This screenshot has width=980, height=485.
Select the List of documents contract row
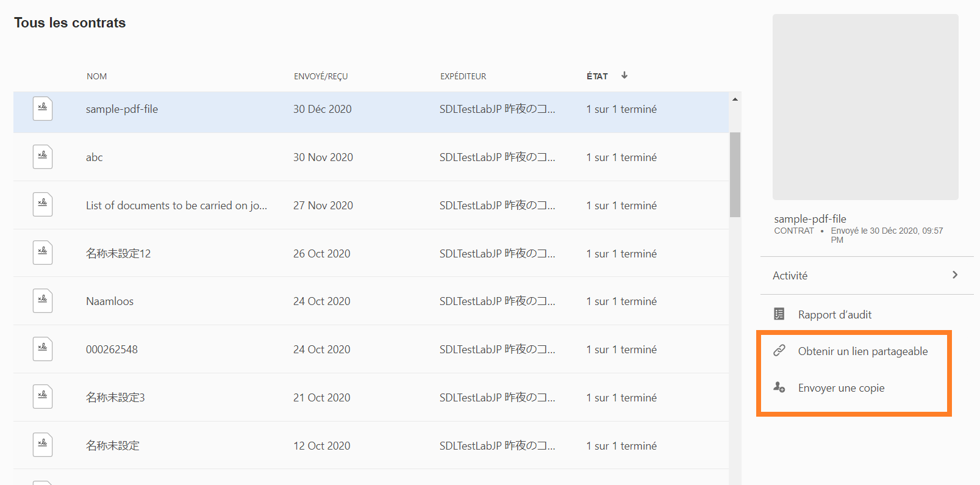point(176,206)
